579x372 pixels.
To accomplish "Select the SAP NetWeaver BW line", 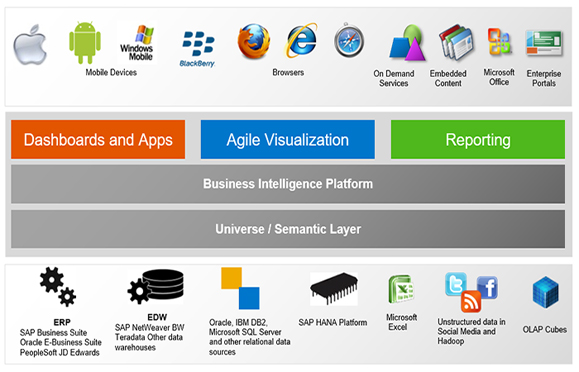I will [150, 327].
